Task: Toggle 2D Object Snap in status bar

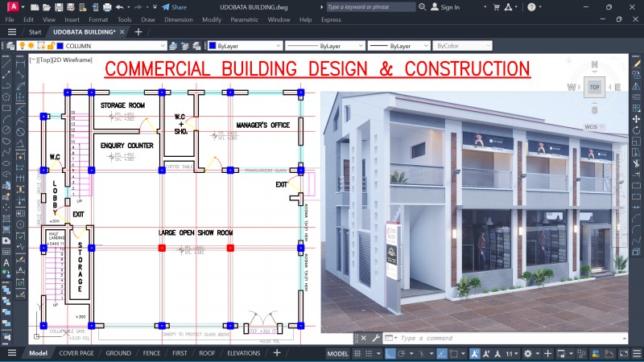Action: 453,353
